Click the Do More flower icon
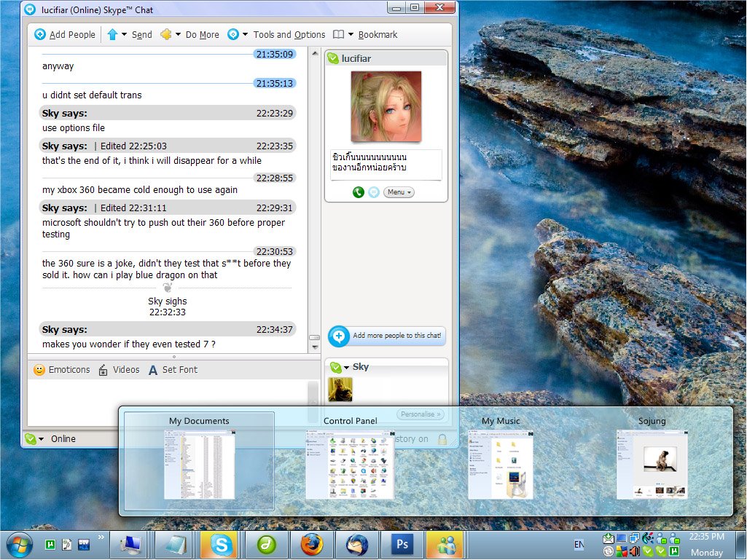The image size is (747, 560). click(165, 34)
